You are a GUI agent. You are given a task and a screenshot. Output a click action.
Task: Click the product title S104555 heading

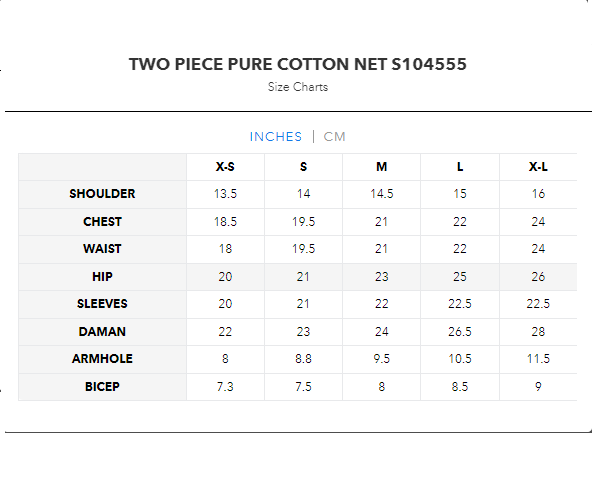(298, 65)
